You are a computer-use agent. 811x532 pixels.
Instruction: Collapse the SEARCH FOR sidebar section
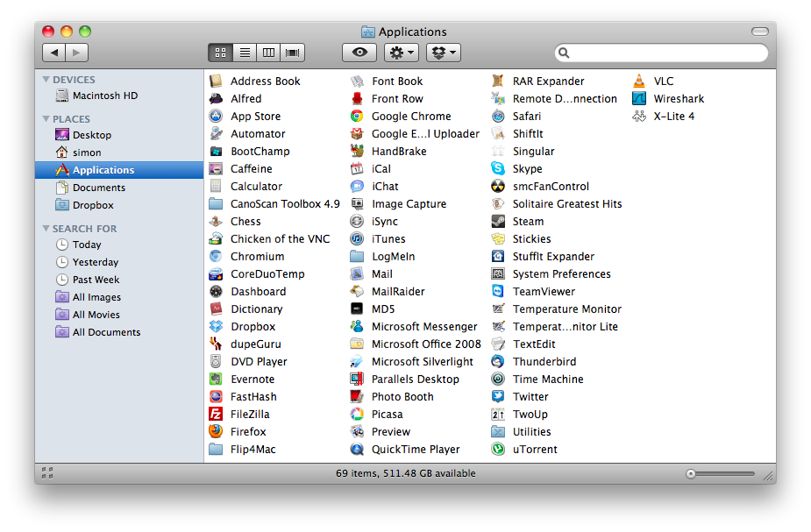click(46, 229)
